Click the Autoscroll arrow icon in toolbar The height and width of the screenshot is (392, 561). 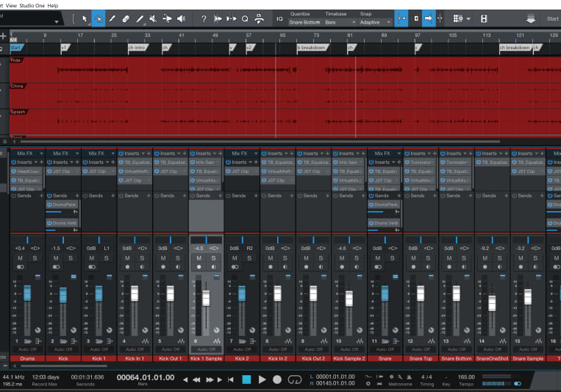(428, 18)
